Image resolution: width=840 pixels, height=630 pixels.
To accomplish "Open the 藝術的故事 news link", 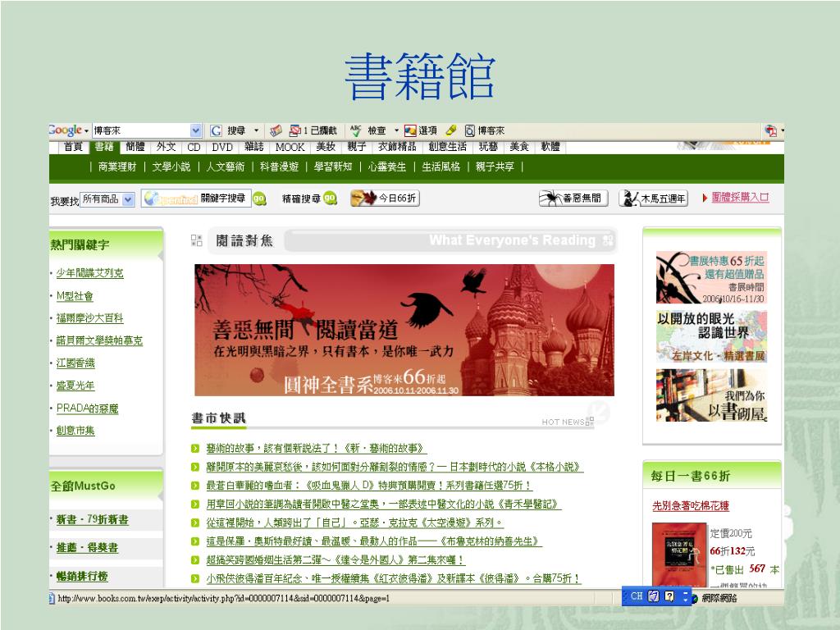I will pyautogui.click(x=317, y=449).
